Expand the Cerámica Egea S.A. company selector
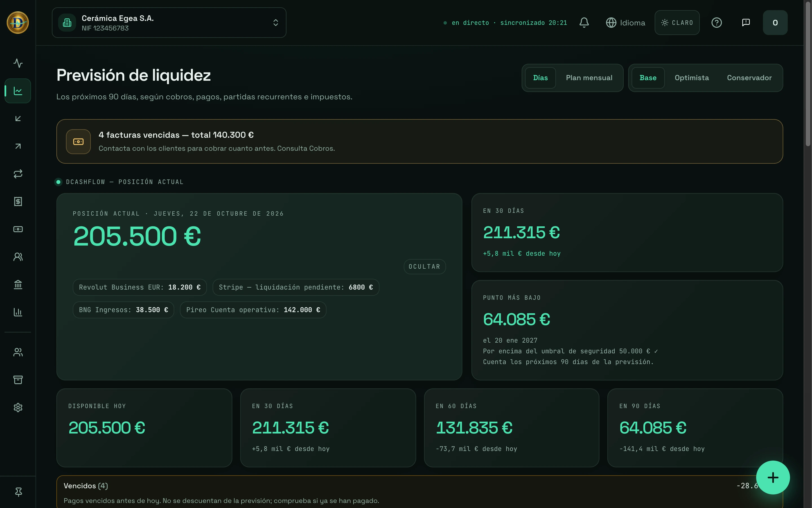812x508 pixels. [x=169, y=23]
